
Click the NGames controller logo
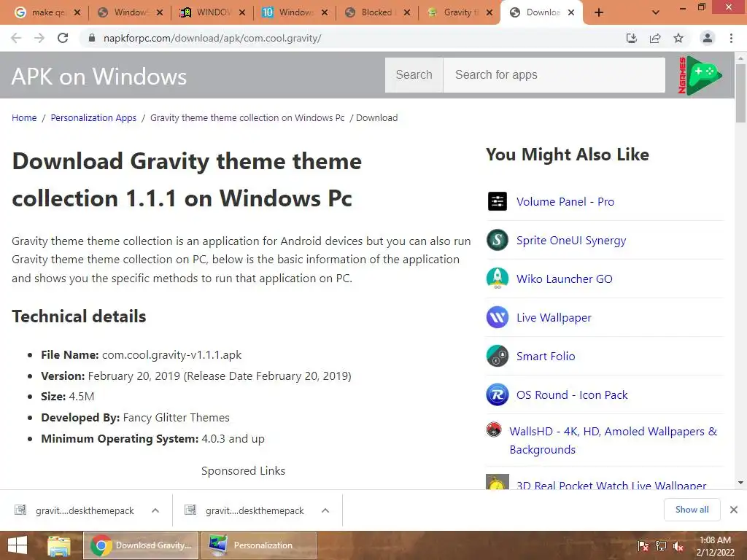pyautogui.click(x=700, y=75)
